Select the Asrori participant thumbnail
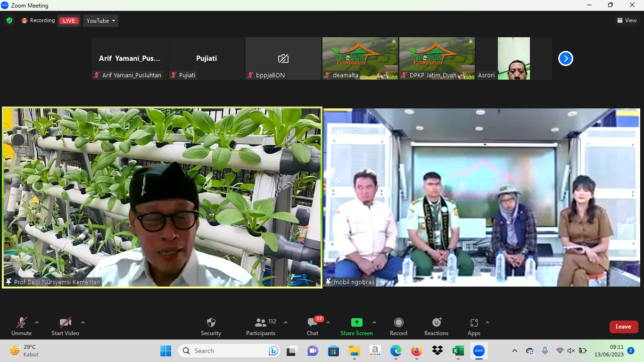The height and width of the screenshot is (362, 644). click(x=513, y=58)
